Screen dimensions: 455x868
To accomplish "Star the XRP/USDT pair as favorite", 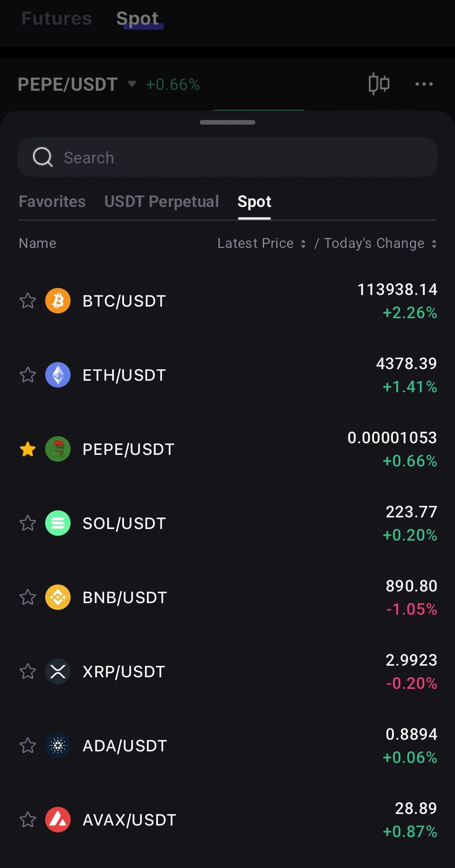I will click(x=28, y=671).
